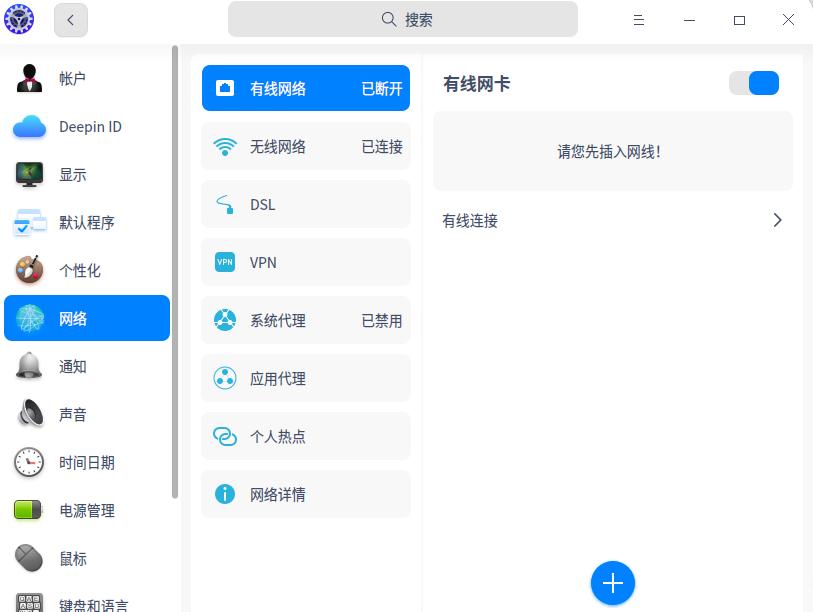Click the 声音 speaker icon

tap(30, 414)
